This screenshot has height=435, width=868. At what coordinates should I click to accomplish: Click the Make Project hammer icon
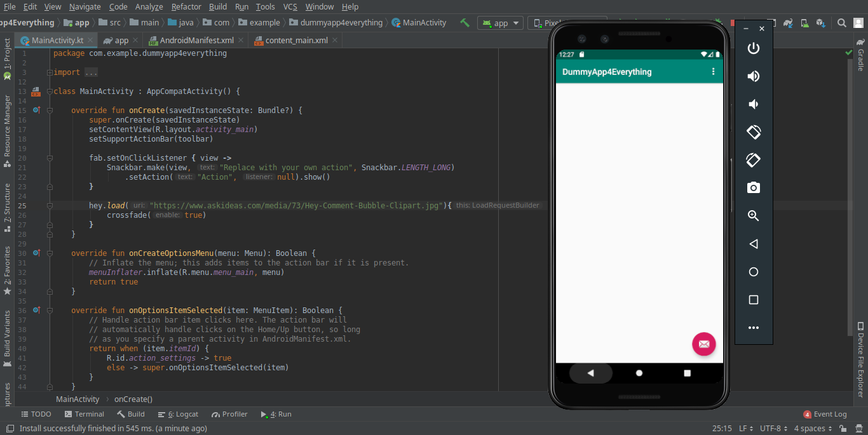[465, 23]
